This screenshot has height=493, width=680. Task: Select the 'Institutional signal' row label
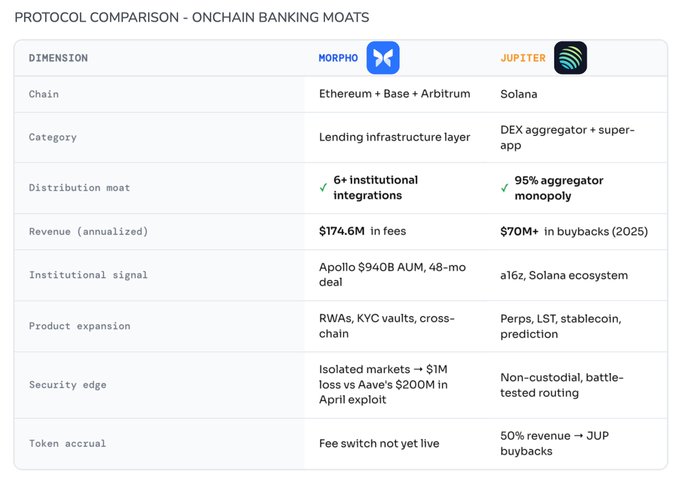[x=88, y=275]
